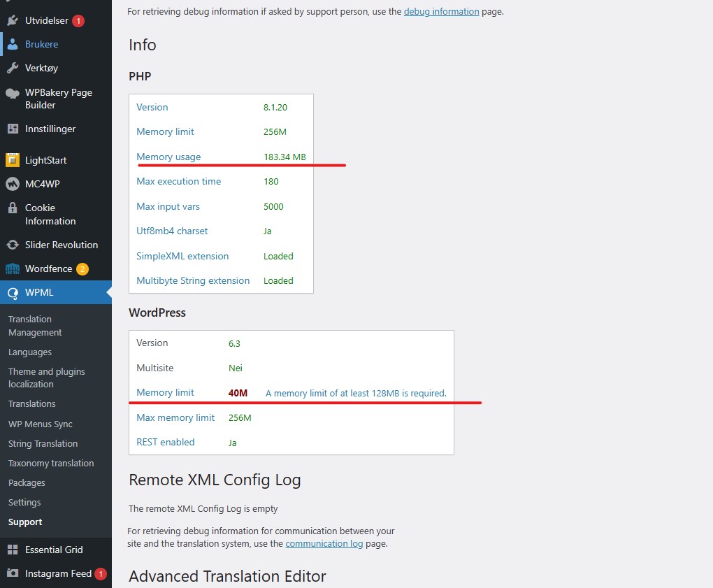Click the SimpleXML extension label
The height and width of the screenshot is (588, 713).
pos(182,256)
